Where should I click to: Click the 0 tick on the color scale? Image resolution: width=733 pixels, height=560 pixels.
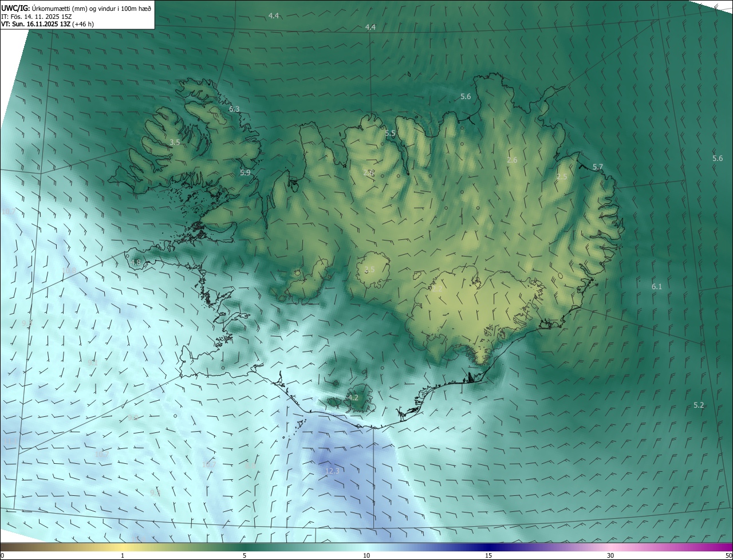tap(2, 555)
